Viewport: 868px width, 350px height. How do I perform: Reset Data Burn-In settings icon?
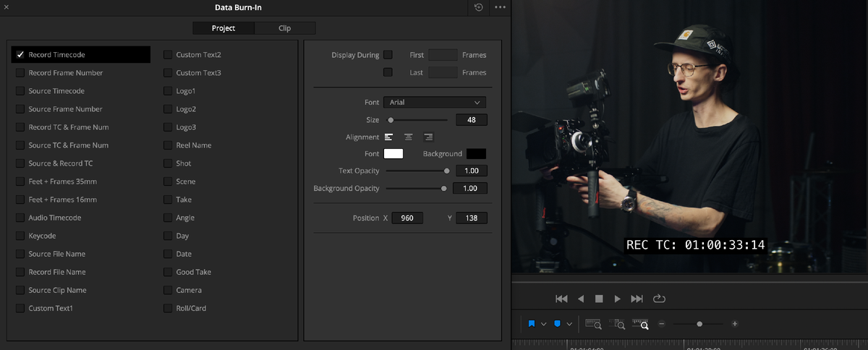coord(479,7)
